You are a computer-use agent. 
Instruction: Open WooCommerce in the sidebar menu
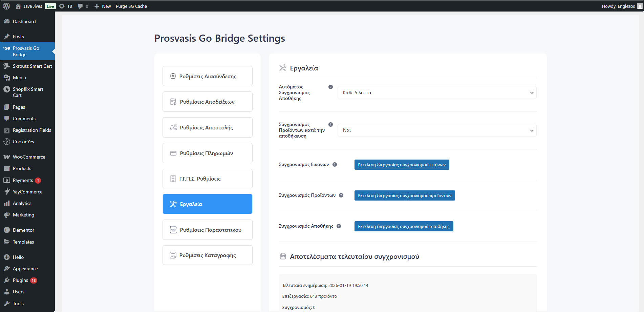pyautogui.click(x=29, y=157)
